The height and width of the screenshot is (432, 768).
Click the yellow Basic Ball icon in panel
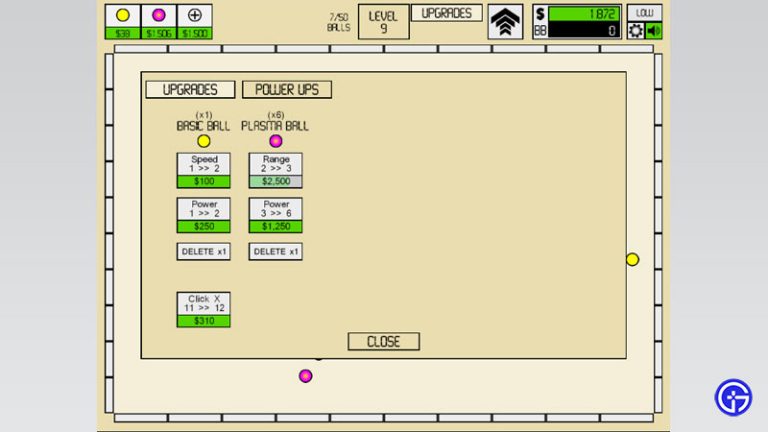click(204, 141)
